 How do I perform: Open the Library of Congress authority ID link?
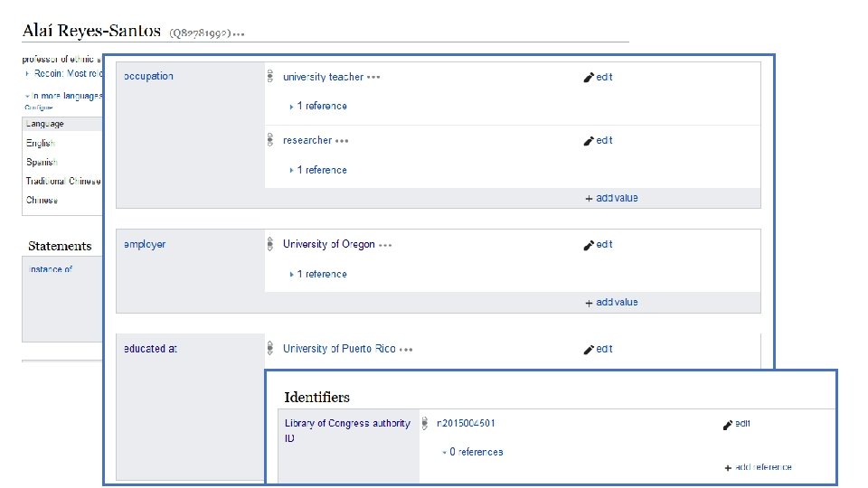[x=346, y=423]
